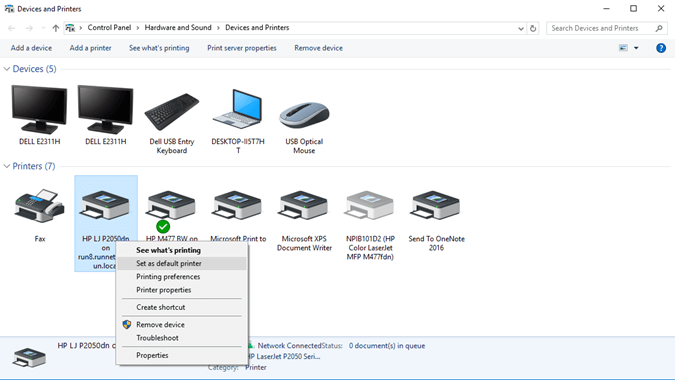The height and width of the screenshot is (380, 675).
Task: Select the HP M477 BW default printer
Action: (x=171, y=205)
